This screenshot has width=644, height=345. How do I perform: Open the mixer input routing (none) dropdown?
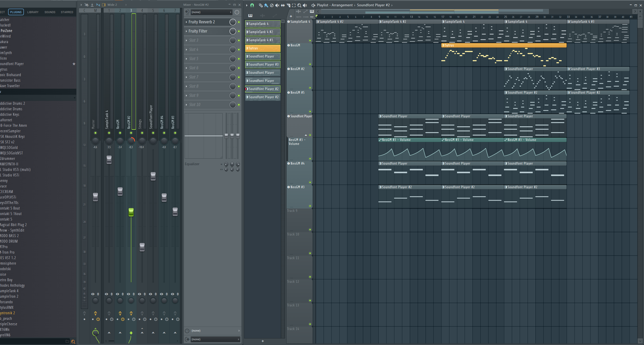click(211, 12)
